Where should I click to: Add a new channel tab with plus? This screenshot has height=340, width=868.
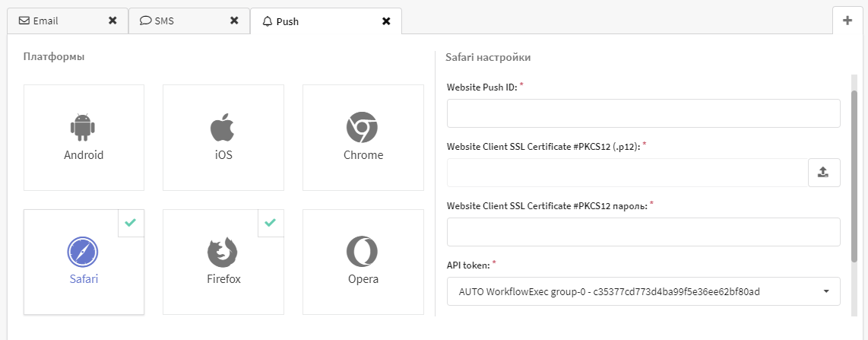point(847,21)
